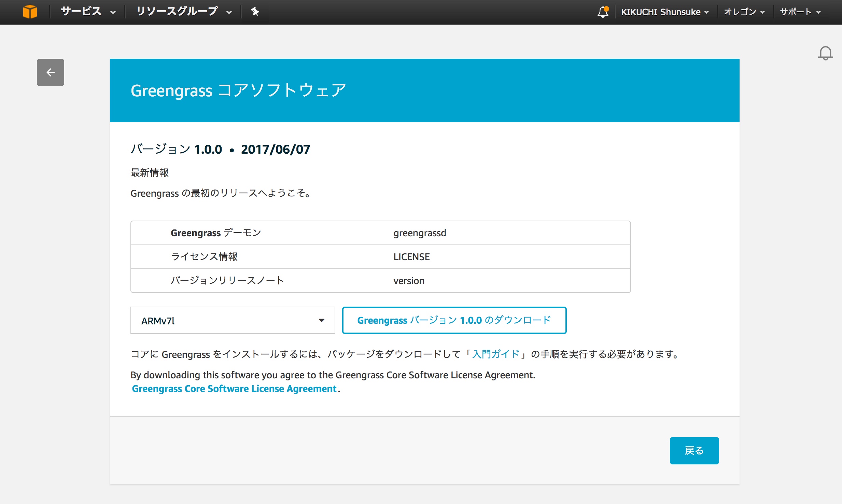
Task: Click the gray back arrow button
Action: coord(51,72)
